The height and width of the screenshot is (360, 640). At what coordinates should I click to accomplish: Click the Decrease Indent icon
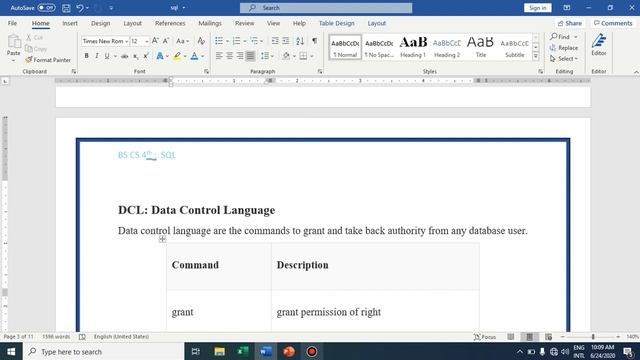(275, 41)
